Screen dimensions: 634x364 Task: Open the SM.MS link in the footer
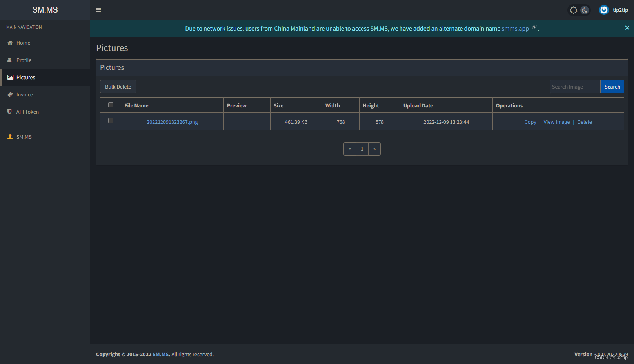tap(161, 355)
